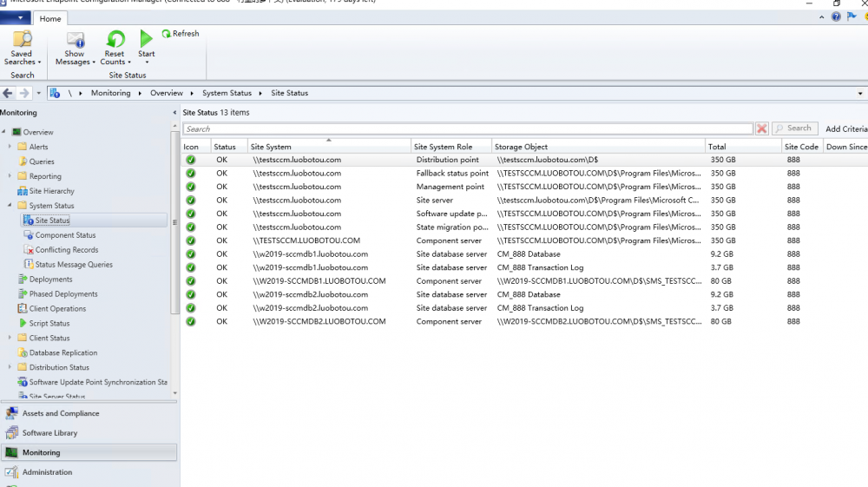Select Queries in the tree

[42, 161]
